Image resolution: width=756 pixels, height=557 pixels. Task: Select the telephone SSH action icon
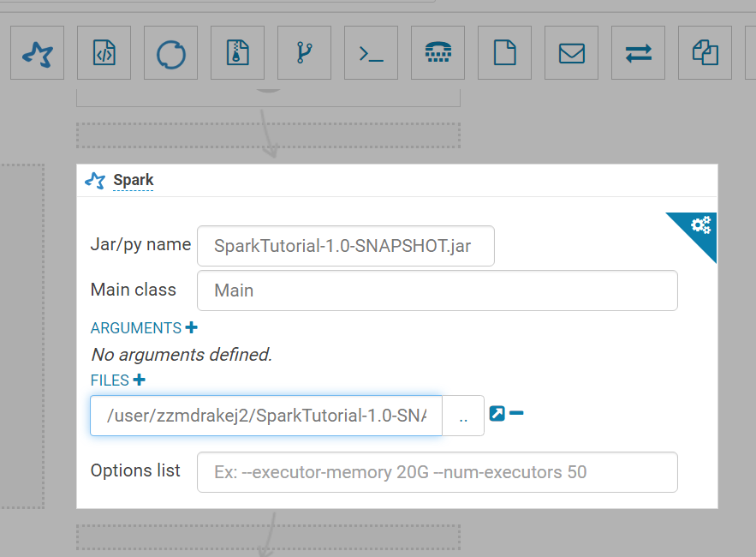[x=438, y=52]
